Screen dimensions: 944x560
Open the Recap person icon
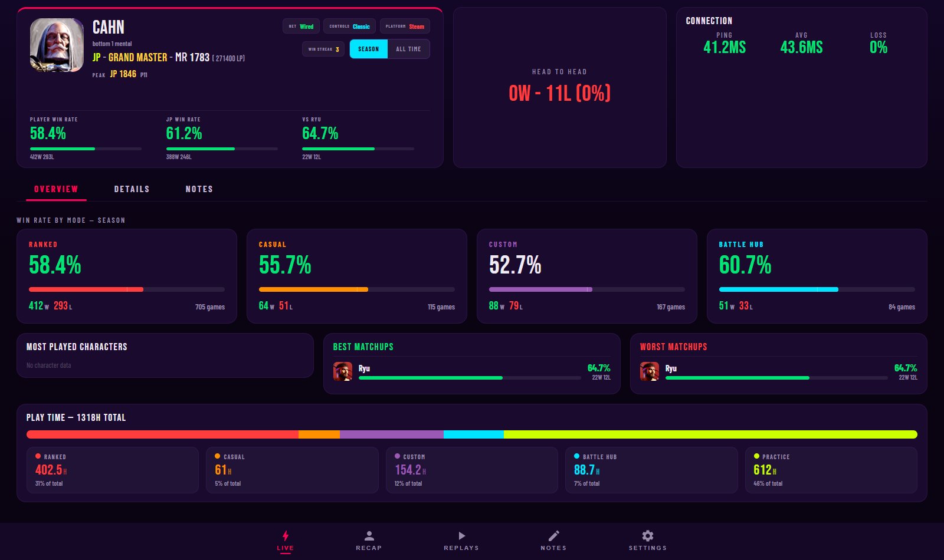pos(369,535)
